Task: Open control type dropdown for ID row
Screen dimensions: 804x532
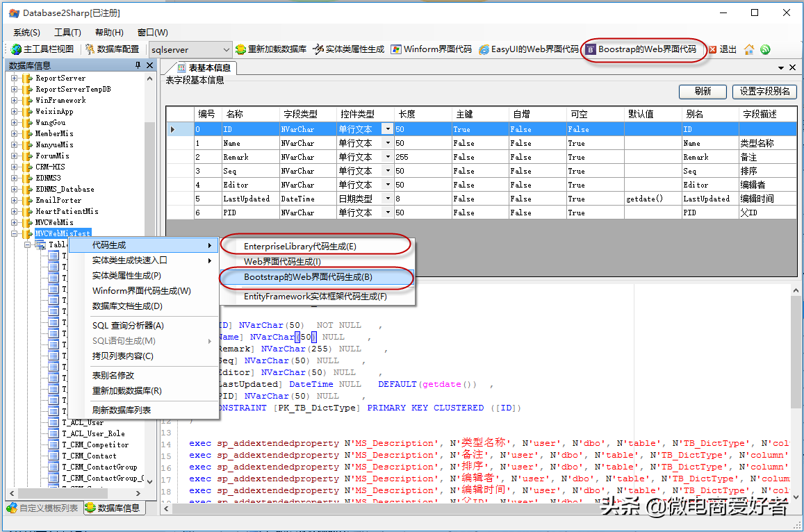Action: click(x=388, y=129)
